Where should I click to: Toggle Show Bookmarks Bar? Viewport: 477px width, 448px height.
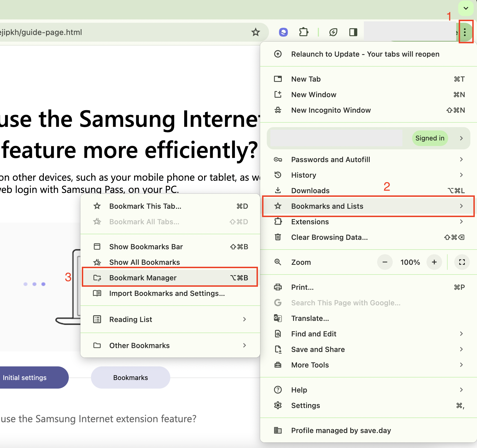point(170,246)
